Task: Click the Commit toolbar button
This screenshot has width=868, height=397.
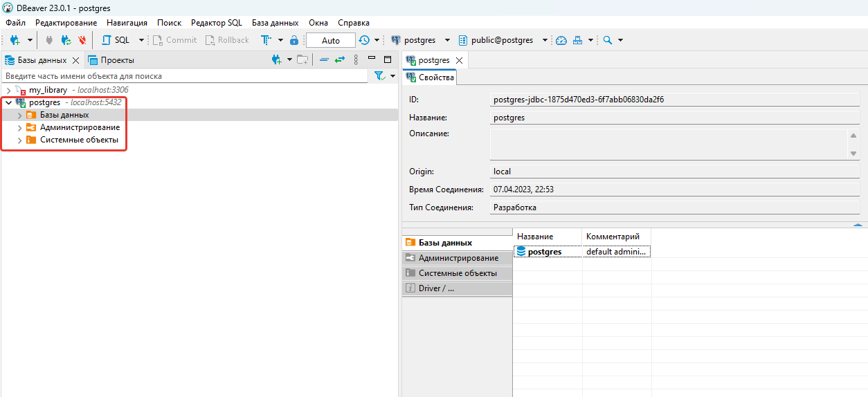Action: coord(175,40)
